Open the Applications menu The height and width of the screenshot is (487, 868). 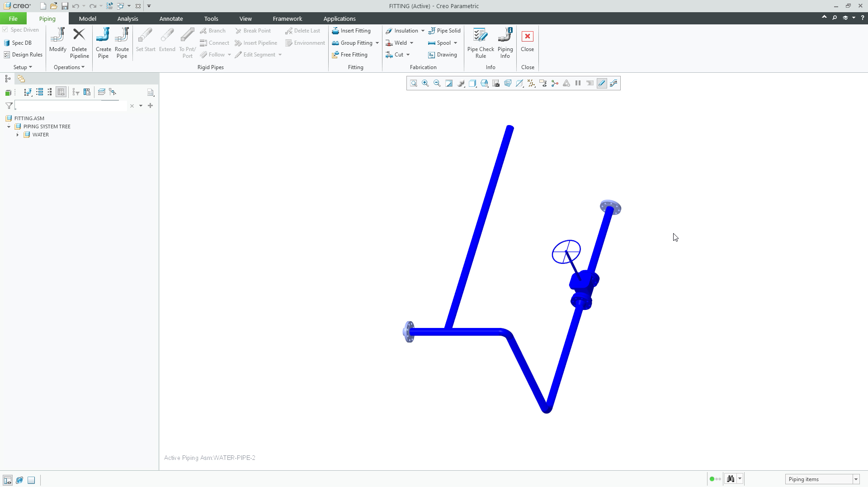coord(340,19)
